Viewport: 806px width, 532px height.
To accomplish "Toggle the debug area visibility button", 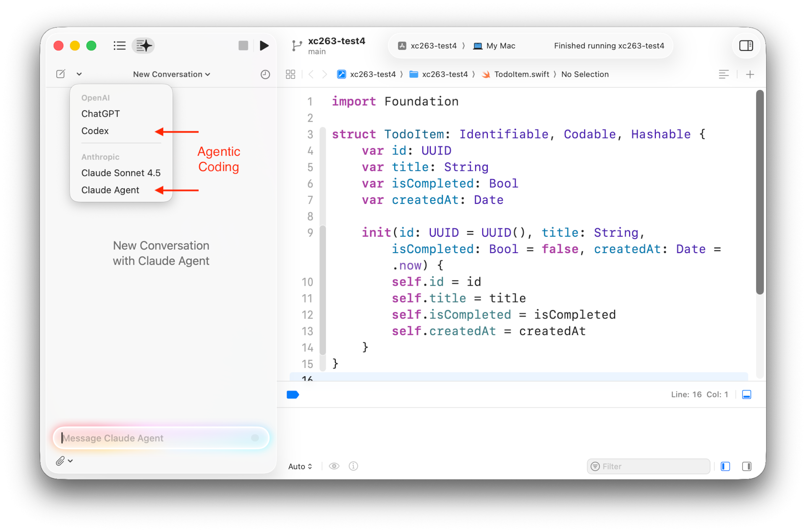I will coord(746,394).
